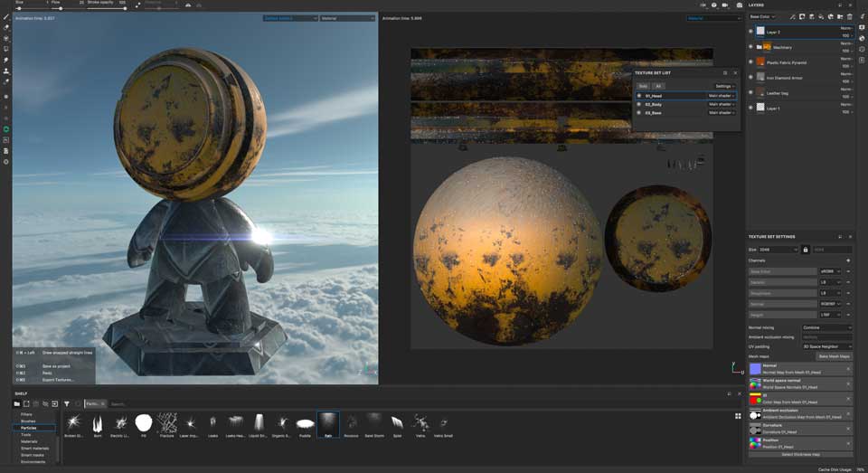This screenshot has width=868, height=473.
Task: Click the Bake Mesh Maps button
Action: coord(834,356)
